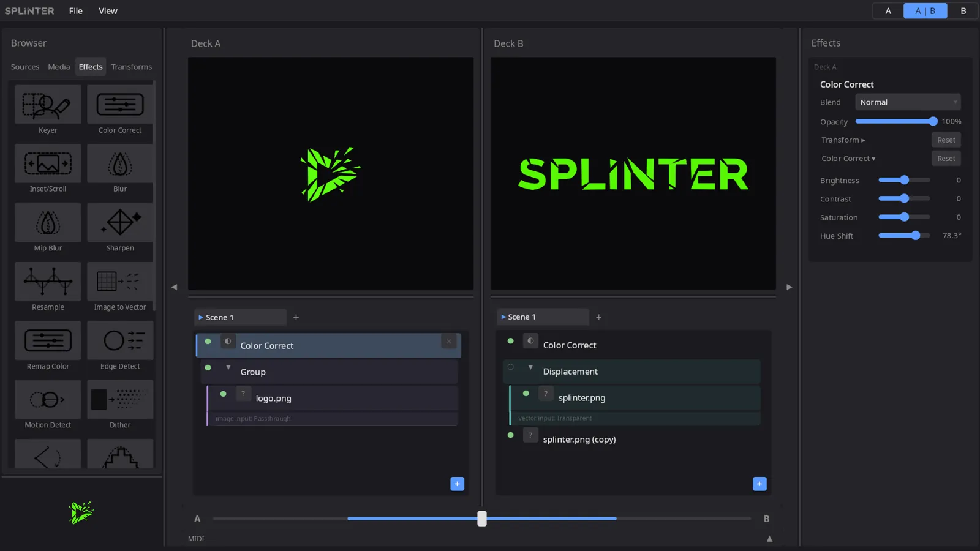Add new layer in Deck A with plus button

(x=457, y=484)
